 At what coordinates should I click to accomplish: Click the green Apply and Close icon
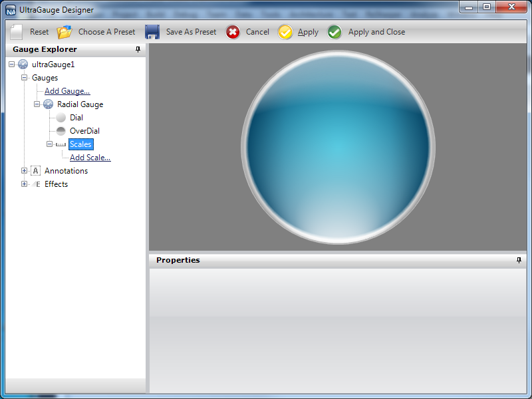tap(335, 32)
